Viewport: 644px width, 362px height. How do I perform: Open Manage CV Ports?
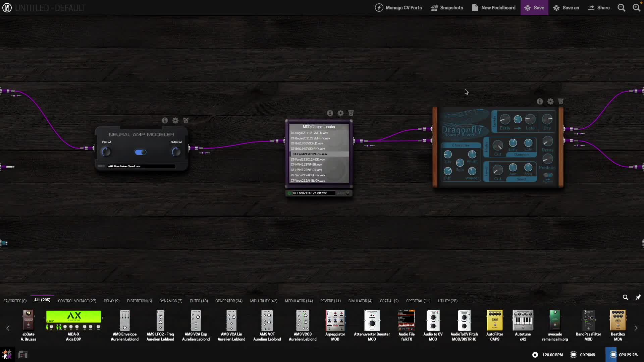pyautogui.click(x=398, y=8)
